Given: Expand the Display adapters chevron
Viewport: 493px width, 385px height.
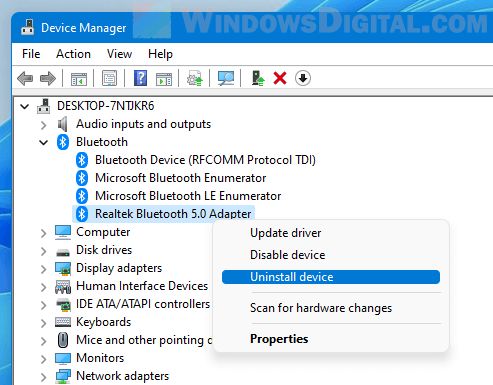Looking at the screenshot, I should click(44, 269).
